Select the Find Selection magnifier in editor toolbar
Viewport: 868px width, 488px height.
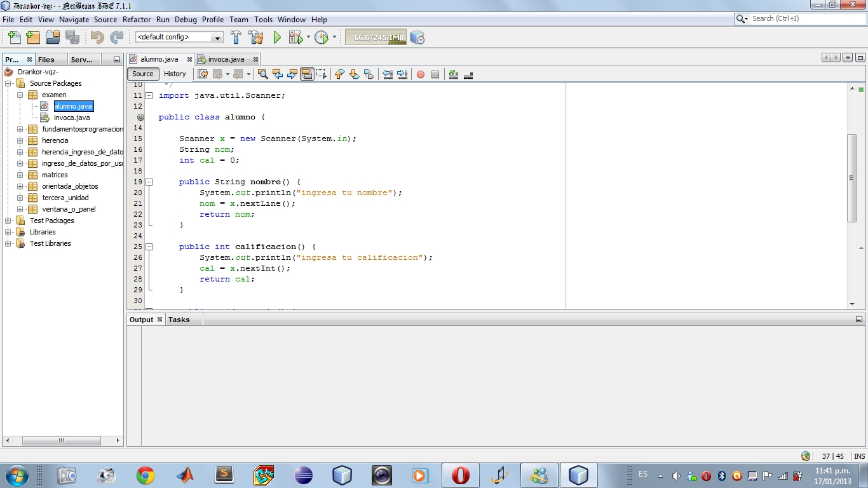263,74
